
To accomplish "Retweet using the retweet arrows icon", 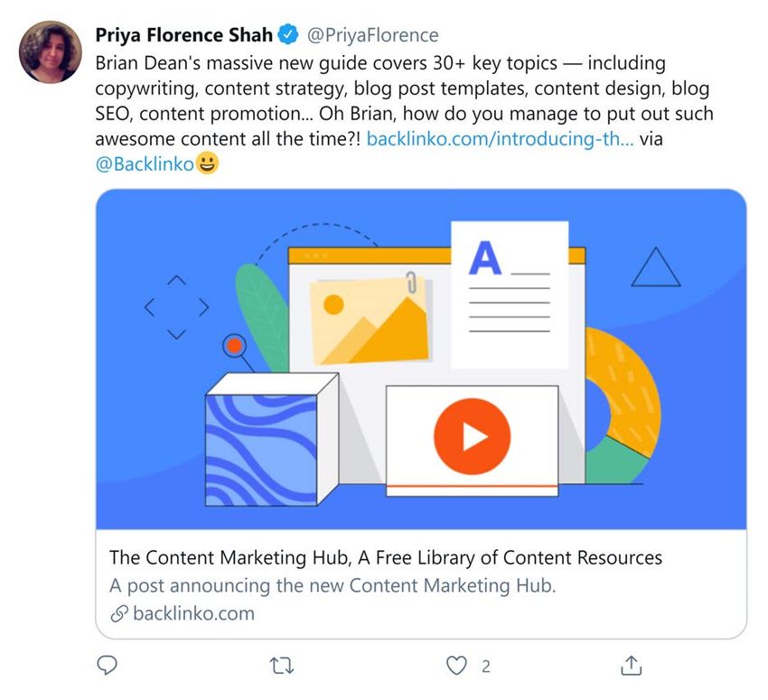I will (x=282, y=666).
